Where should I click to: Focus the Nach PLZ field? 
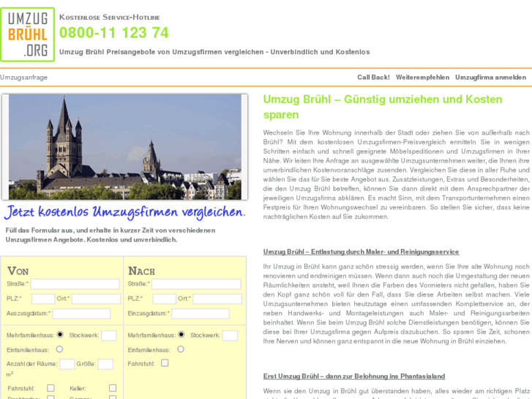[x=164, y=299]
